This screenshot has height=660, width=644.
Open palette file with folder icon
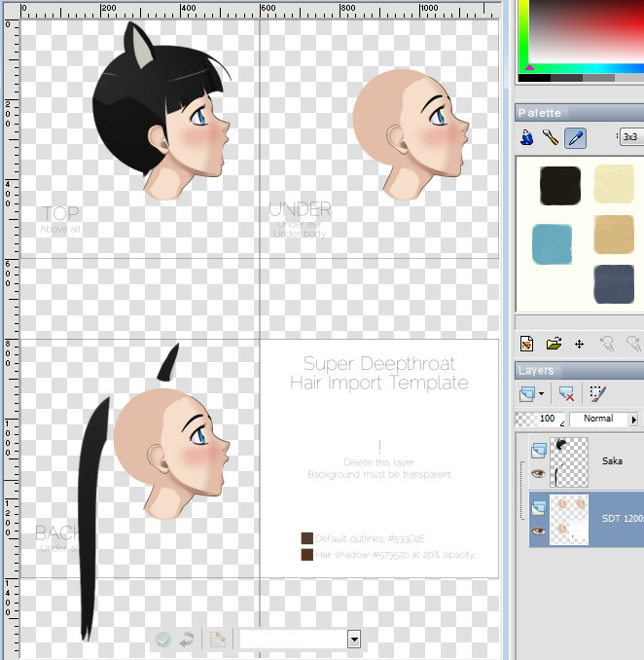tap(554, 344)
